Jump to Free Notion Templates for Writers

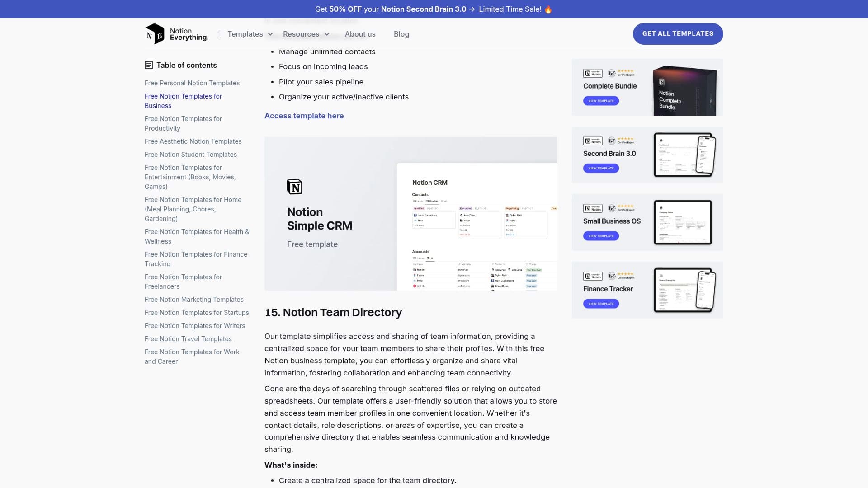[195, 326]
